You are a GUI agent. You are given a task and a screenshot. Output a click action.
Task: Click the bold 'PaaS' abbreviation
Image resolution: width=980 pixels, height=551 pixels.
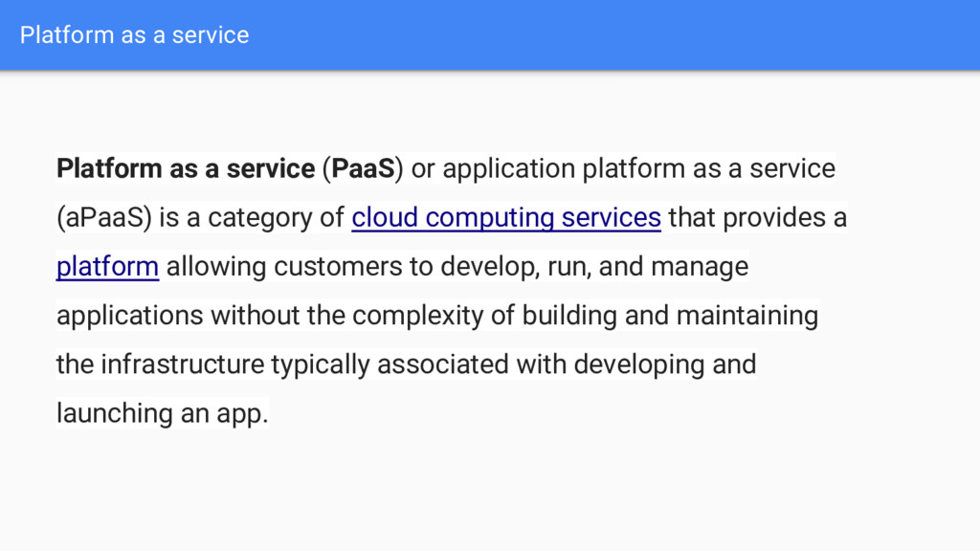363,168
